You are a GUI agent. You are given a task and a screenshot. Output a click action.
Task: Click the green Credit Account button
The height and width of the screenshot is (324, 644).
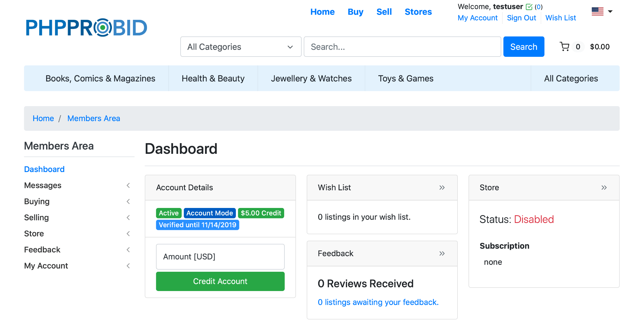click(220, 281)
